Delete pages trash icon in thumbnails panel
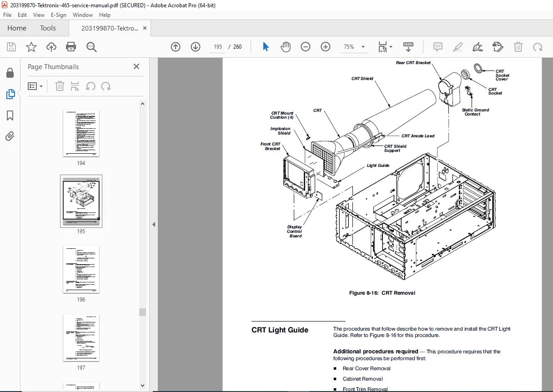The width and height of the screenshot is (553, 392). pyautogui.click(x=60, y=86)
